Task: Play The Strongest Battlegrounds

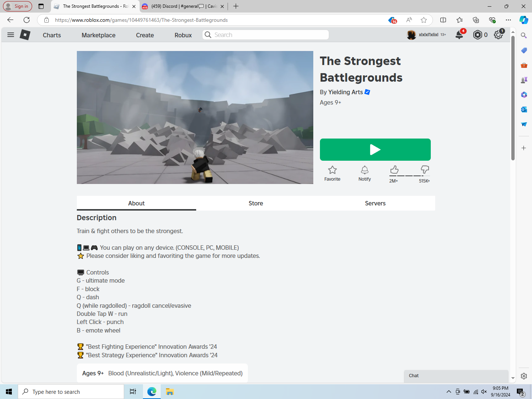Action: click(375, 150)
